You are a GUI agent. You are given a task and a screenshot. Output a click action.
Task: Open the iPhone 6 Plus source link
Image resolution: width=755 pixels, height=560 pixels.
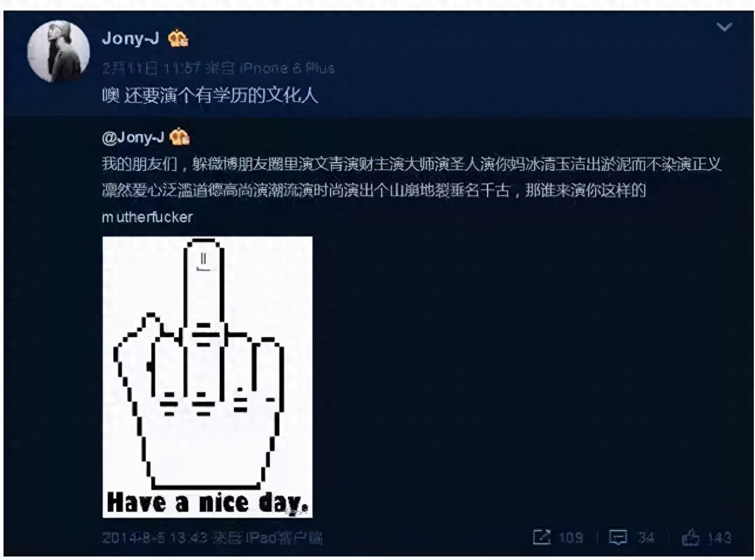coord(287,69)
